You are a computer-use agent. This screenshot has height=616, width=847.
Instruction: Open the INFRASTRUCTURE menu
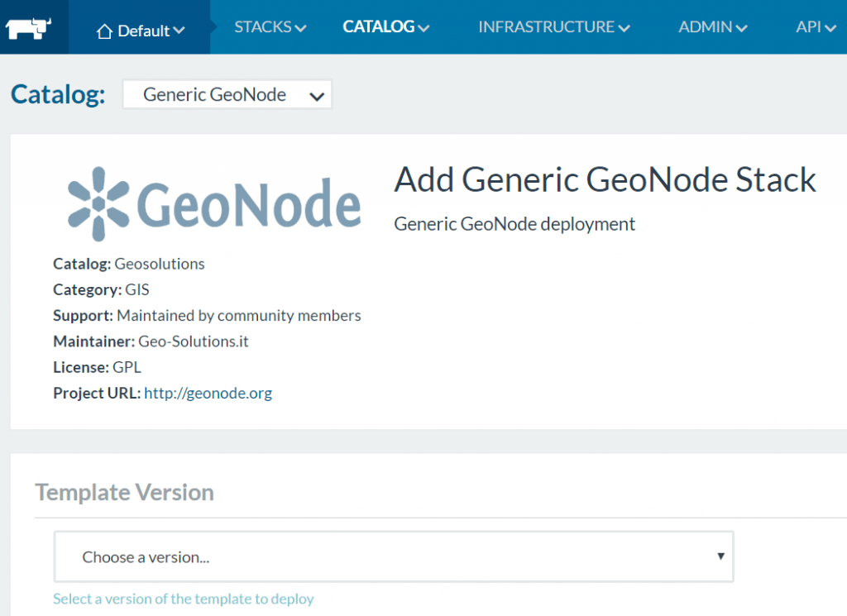(x=547, y=27)
